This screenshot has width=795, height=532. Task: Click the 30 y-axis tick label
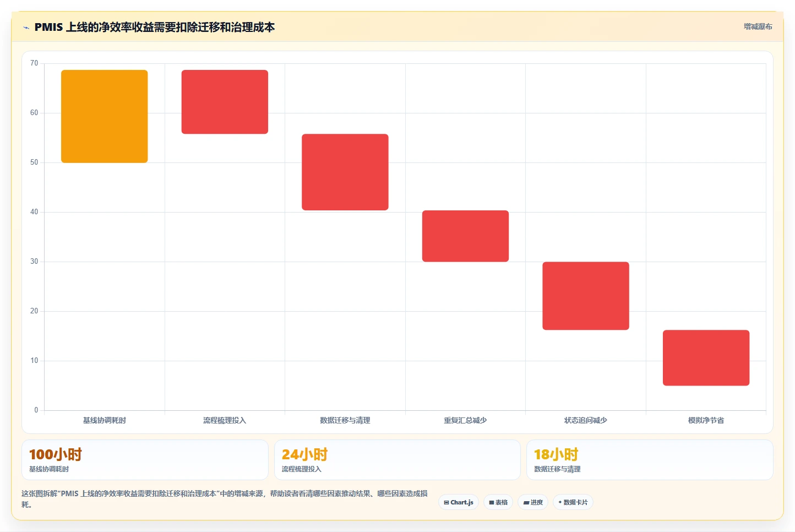point(34,262)
